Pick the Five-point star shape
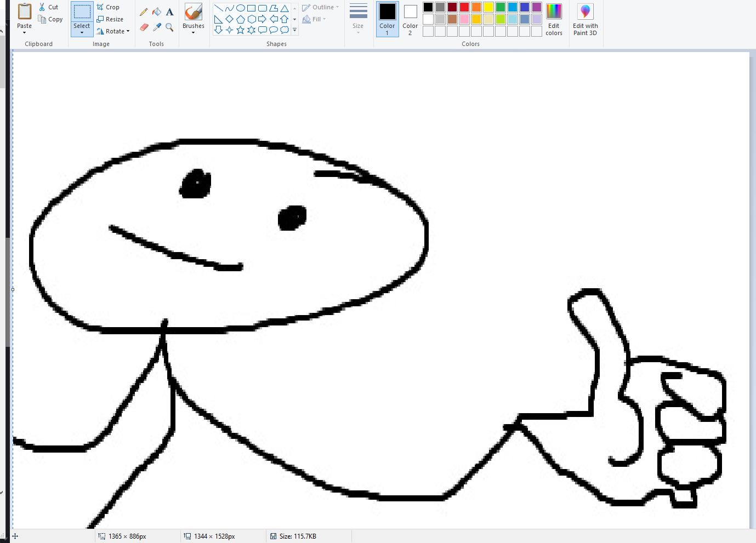 click(x=241, y=30)
